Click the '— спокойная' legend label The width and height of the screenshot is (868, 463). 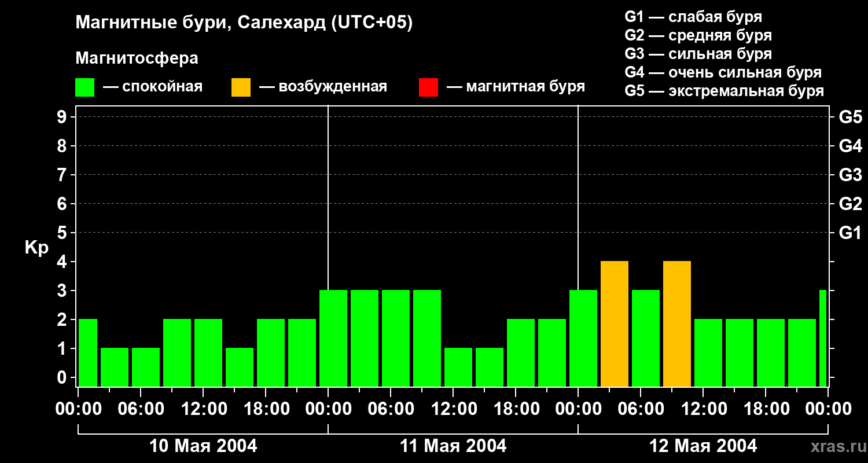[153, 87]
